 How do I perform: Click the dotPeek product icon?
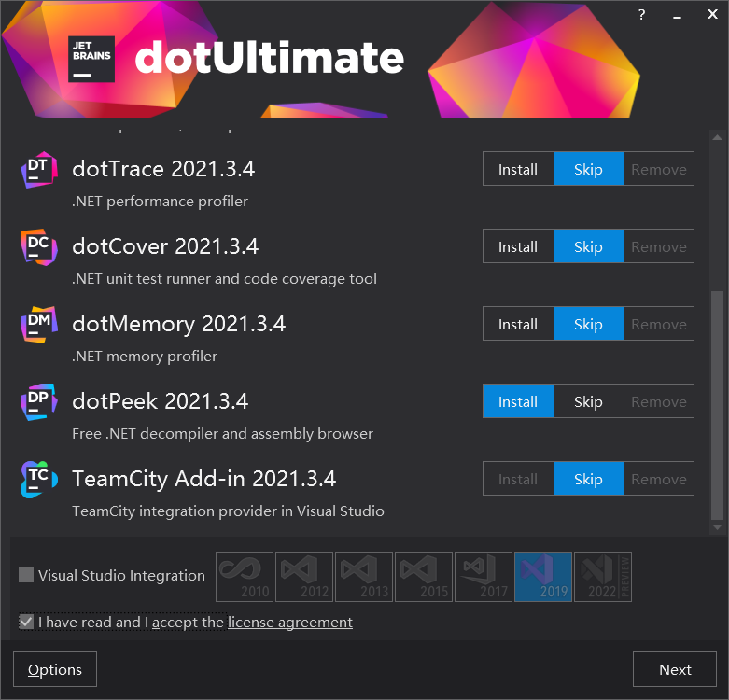[39, 402]
